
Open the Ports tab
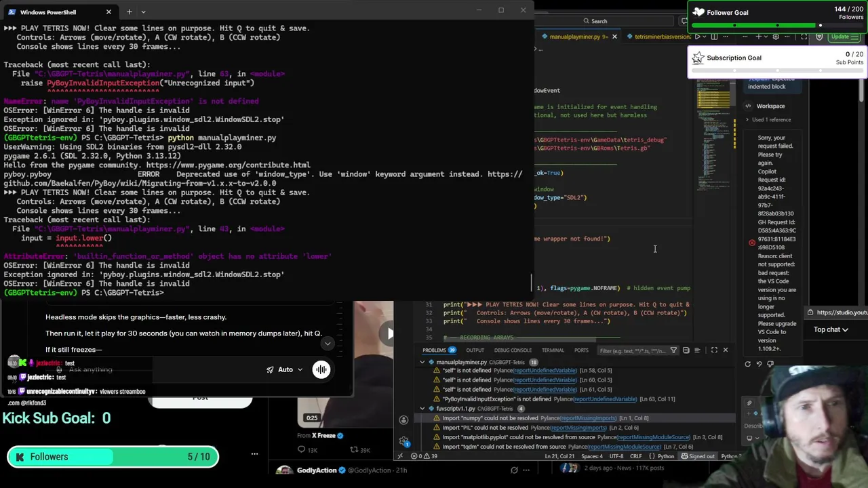pyautogui.click(x=581, y=350)
